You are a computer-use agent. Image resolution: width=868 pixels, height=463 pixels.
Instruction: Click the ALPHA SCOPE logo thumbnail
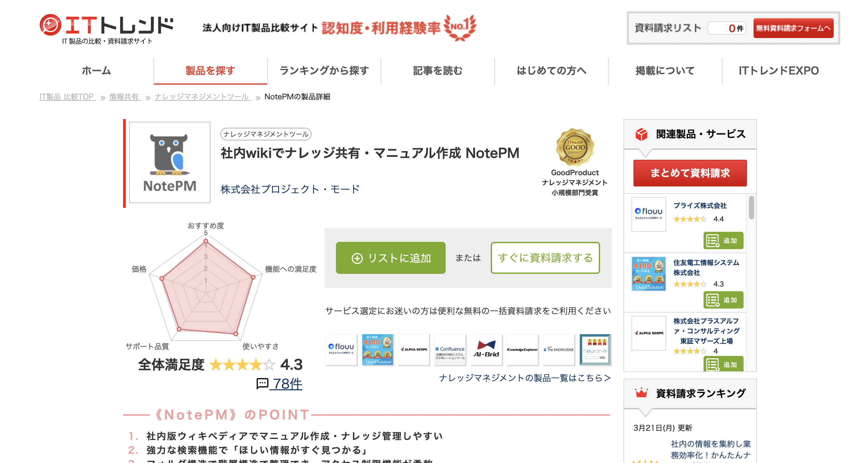(x=414, y=350)
